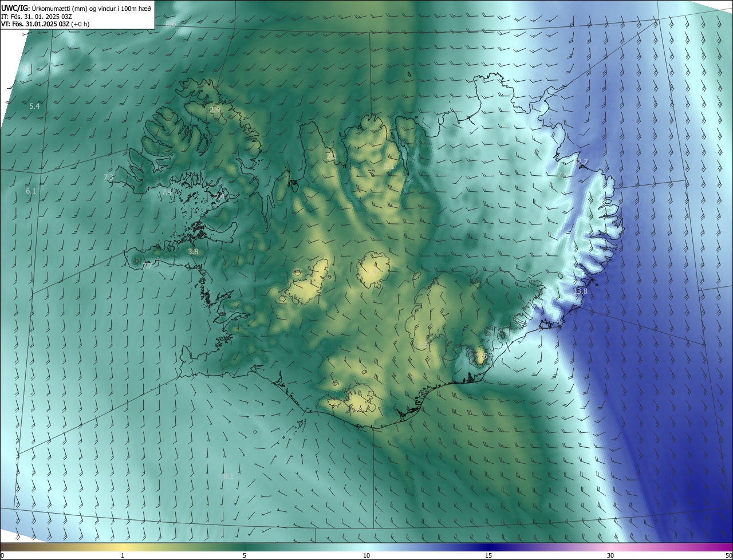Viewport: 733px width, 560px height.
Task: Click the '50' tick label on the colorbar
Action: (x=728, y=555)
